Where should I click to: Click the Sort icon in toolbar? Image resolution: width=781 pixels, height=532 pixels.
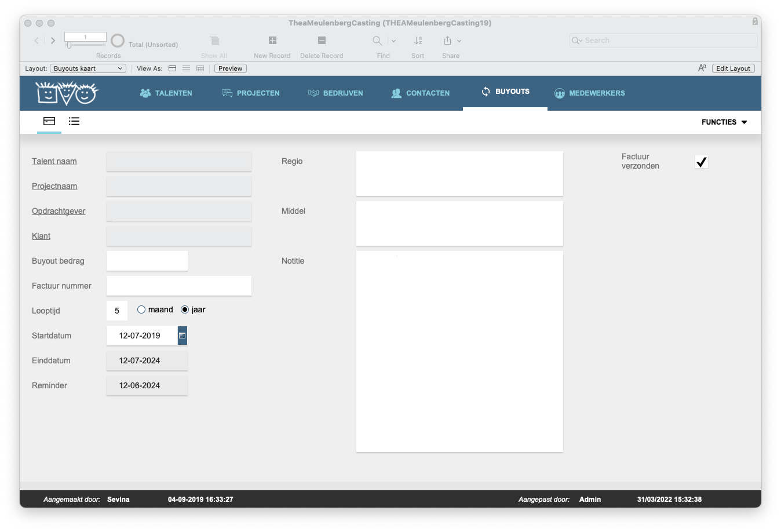418,41
